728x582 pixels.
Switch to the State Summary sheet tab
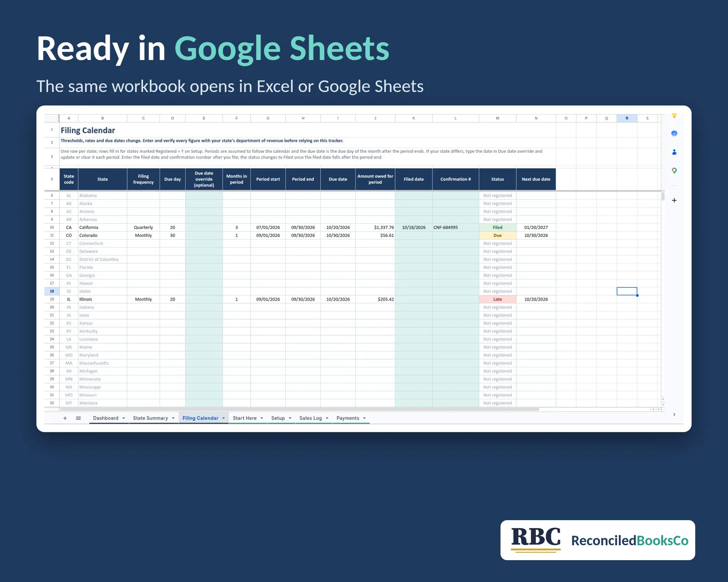click(150, 418)
